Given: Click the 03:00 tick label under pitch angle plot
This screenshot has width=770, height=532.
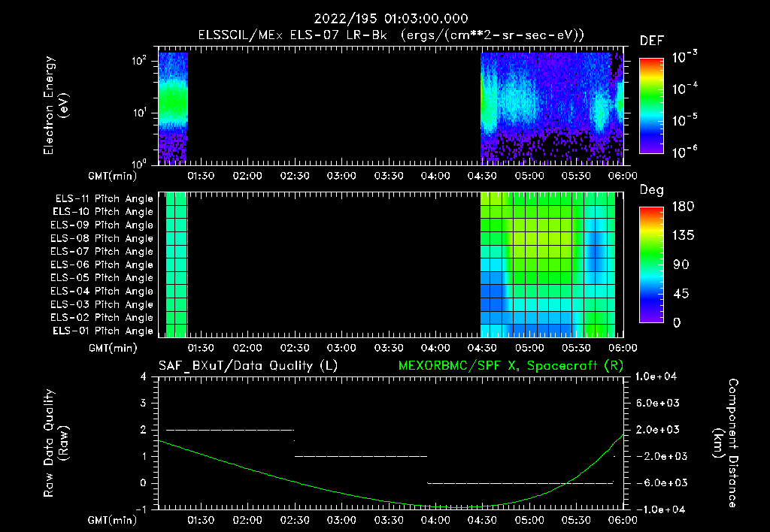Looking at the screenshot, I should pos(341,348).
